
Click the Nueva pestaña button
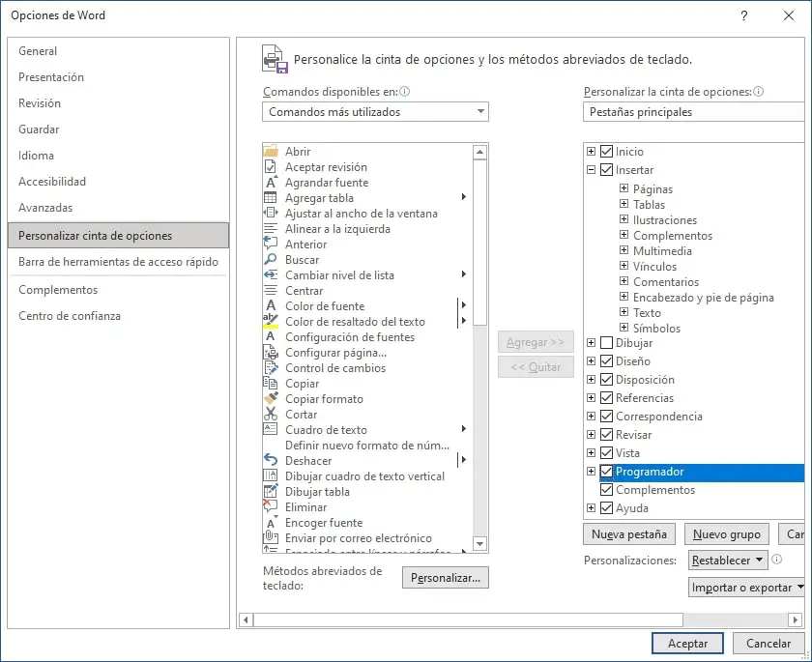[629, 534]
